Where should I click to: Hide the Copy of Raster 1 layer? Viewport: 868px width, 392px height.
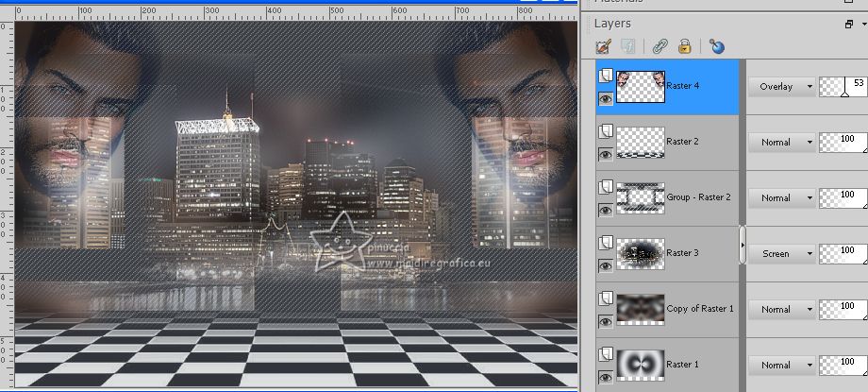pyautogui.click(x=606, y=321)
